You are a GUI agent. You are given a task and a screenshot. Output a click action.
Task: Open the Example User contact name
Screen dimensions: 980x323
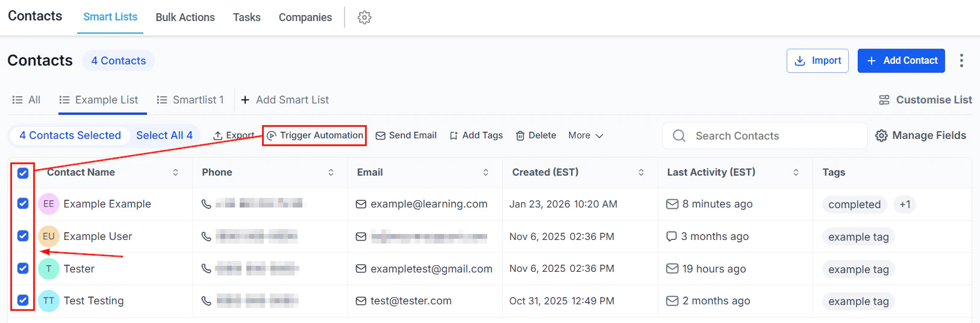pyautogui.click(x=98, y=236)
